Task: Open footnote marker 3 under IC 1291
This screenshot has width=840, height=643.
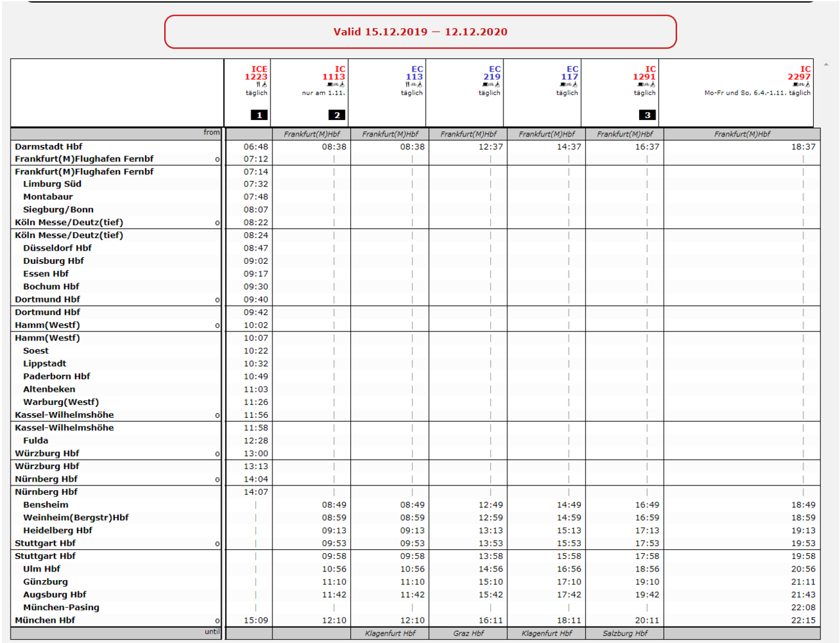Action: [647, 115]
